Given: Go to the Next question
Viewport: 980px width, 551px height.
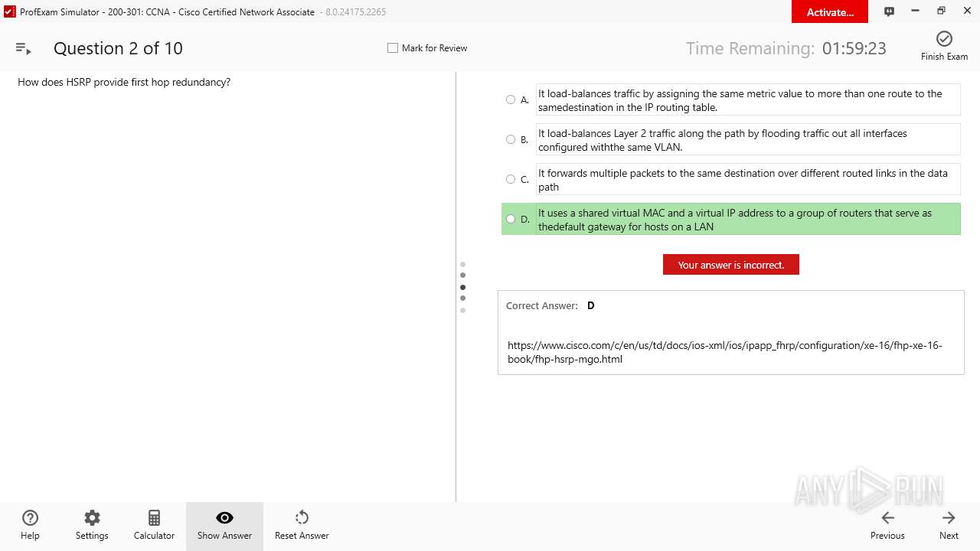Looking at the screenshot, I should click(x=949, y=525).
